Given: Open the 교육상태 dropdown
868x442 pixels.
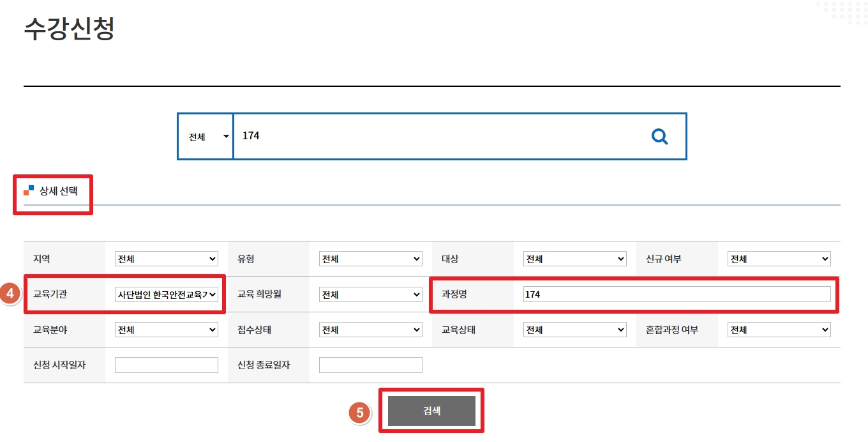Looking at the screenshot, I should tap(574, 330).
